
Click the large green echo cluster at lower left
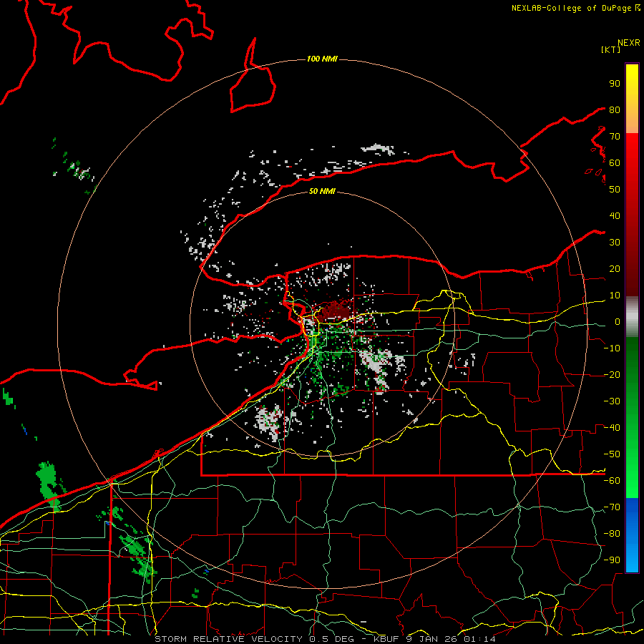click(49, 484)
